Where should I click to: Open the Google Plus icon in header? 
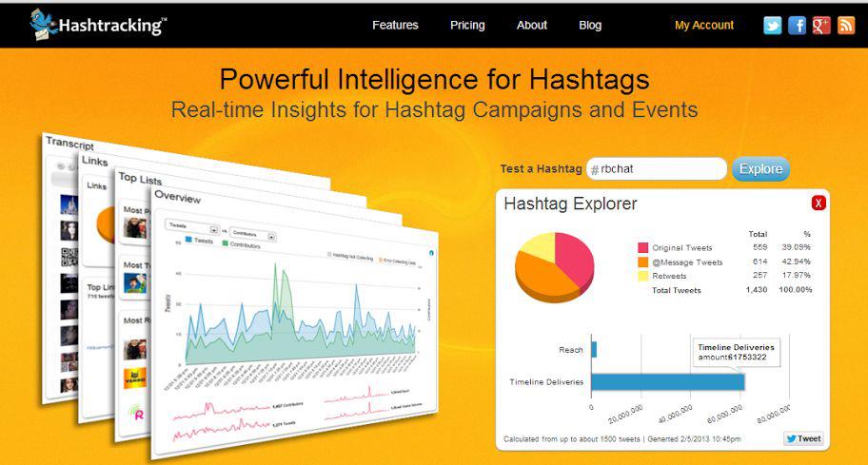(x=821, y=26)
